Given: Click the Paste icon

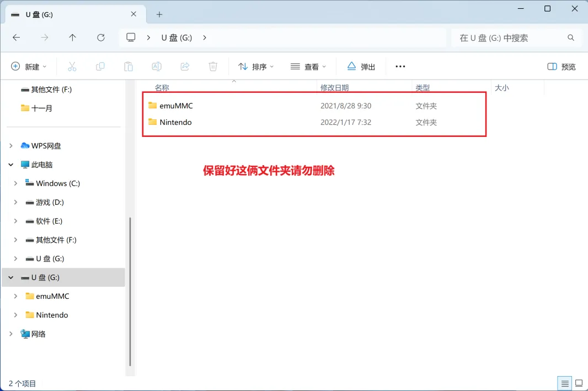Looking at the screenshot, I should [x=128, y=66].
